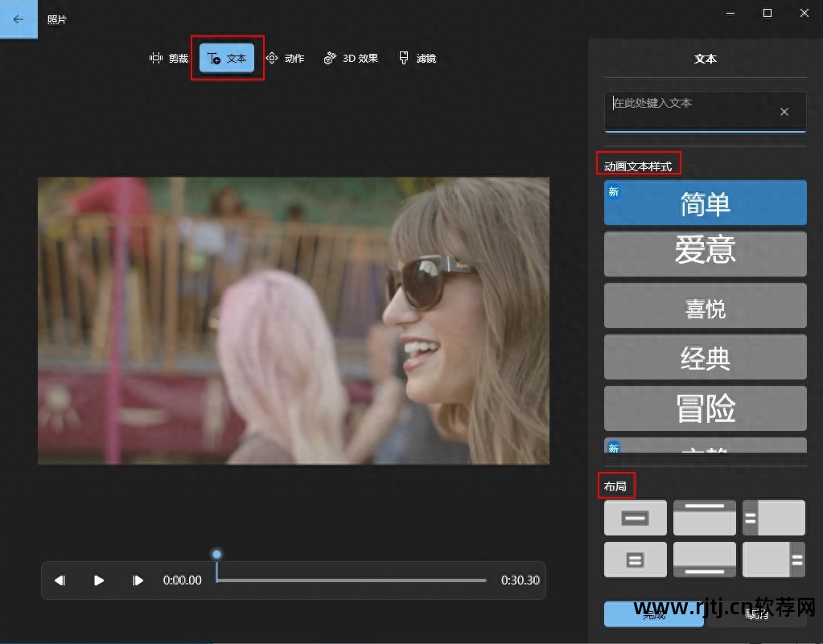Step forward one frame
Image resolution: width=823 pixels, height=644 pixels.
pyautogui.click(x=138, y=580)
